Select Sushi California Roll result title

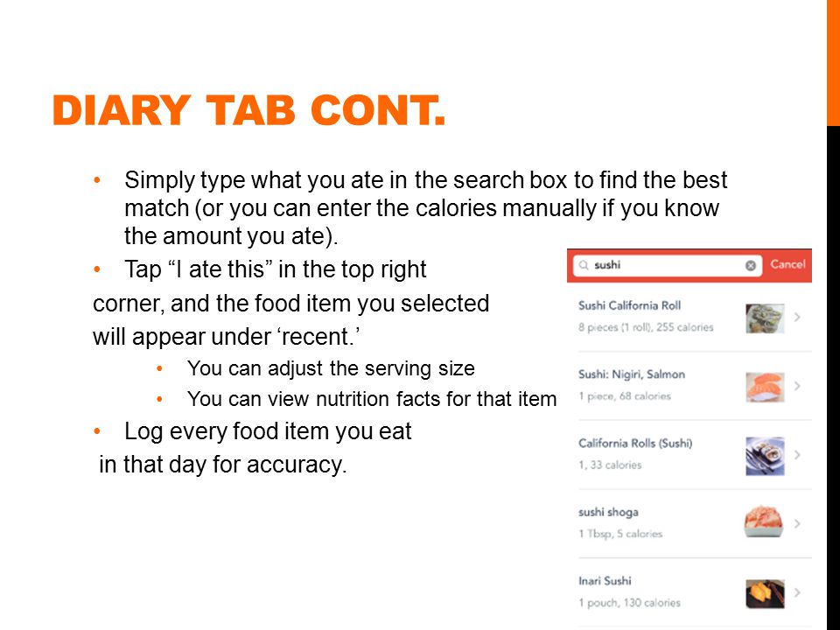(x=629, y=306)
